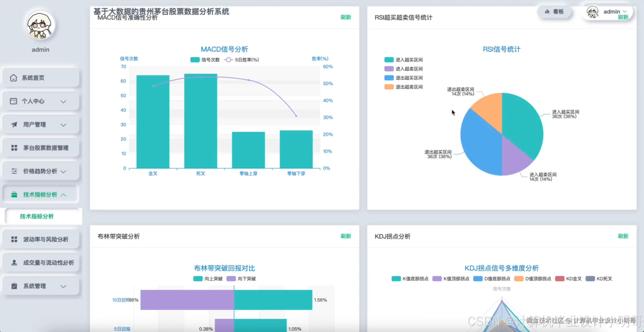Screen dimensions: 644x332
Task: Click the paper plane icon for 用户管理
Action: pos(14,125)
